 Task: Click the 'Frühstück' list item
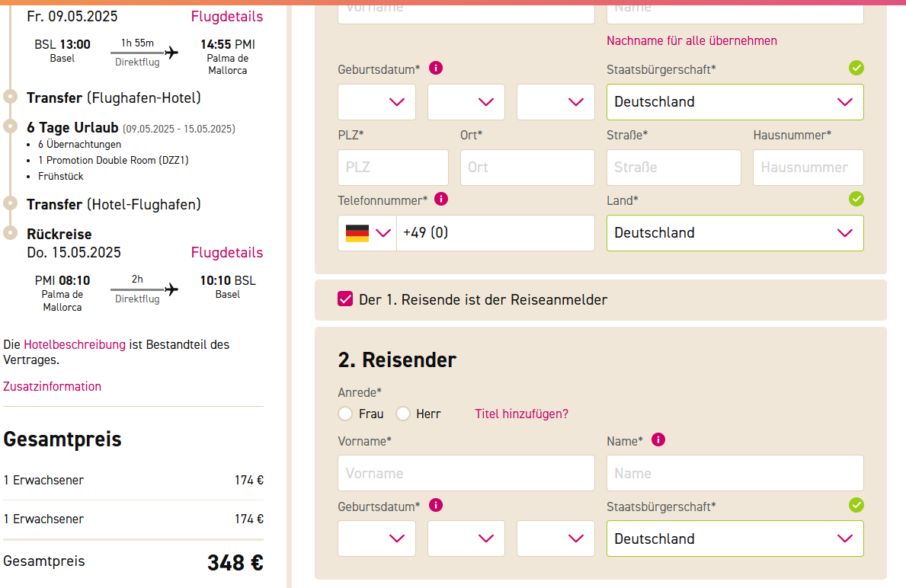point(61,176)
